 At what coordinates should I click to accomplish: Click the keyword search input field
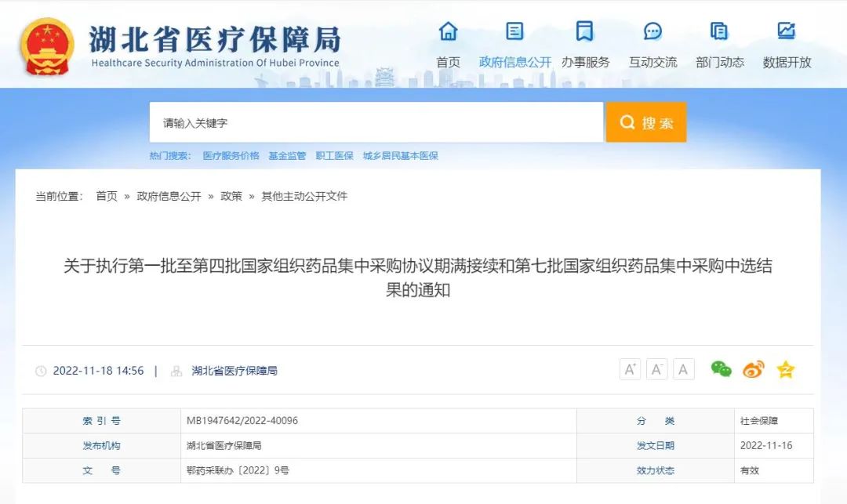tap(376, 122)
